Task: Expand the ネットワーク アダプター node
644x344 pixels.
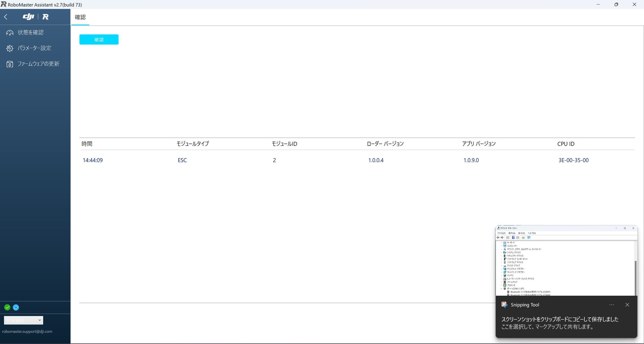Action: tap(501, 272)
